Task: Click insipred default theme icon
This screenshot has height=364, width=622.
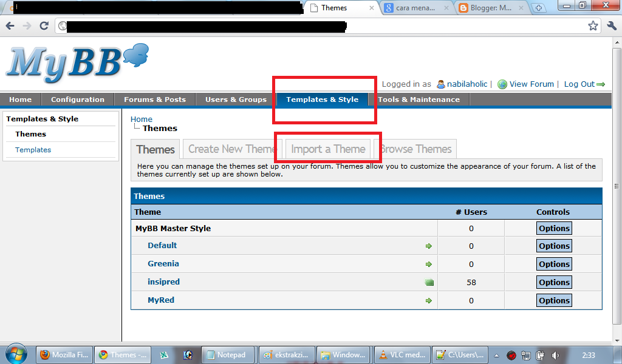Action: pos(429,283)
